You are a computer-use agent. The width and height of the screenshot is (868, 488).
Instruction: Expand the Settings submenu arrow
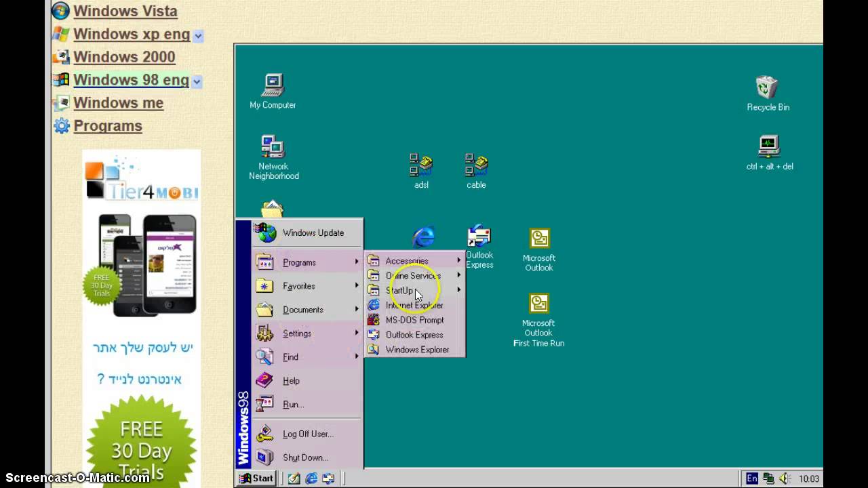coord(357,333)
